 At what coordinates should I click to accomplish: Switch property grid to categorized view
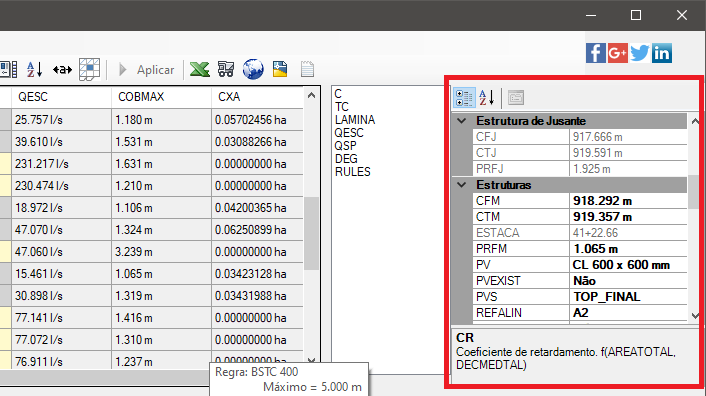(464, 98)
